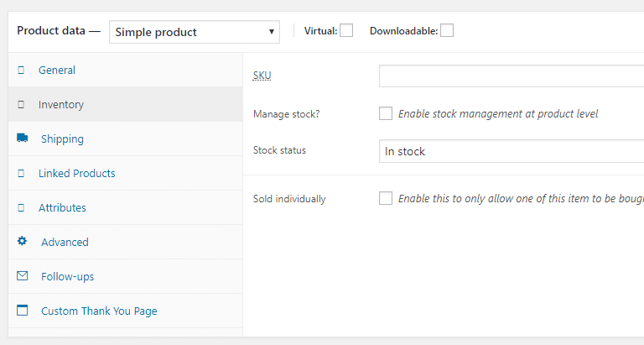Expand the Stock status dropdown

511,151
